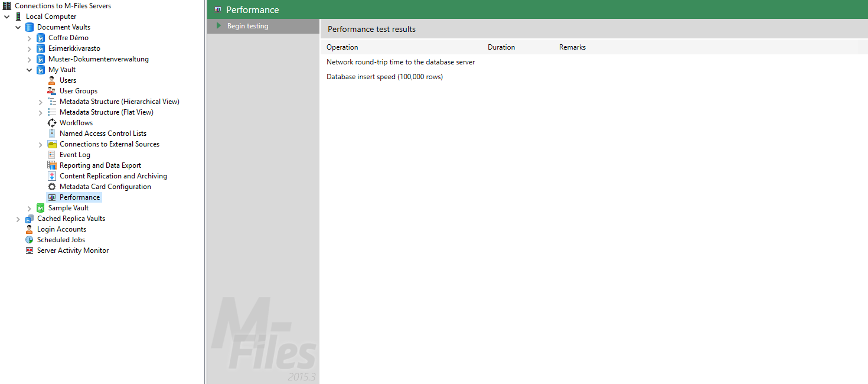Select the Reporting and Data Export label

(100, 165)
